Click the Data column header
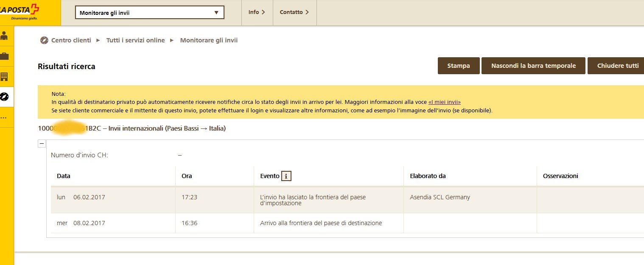The width and height of the screenshot is (644, 265). pyautogui.click(x=64, y=176)
